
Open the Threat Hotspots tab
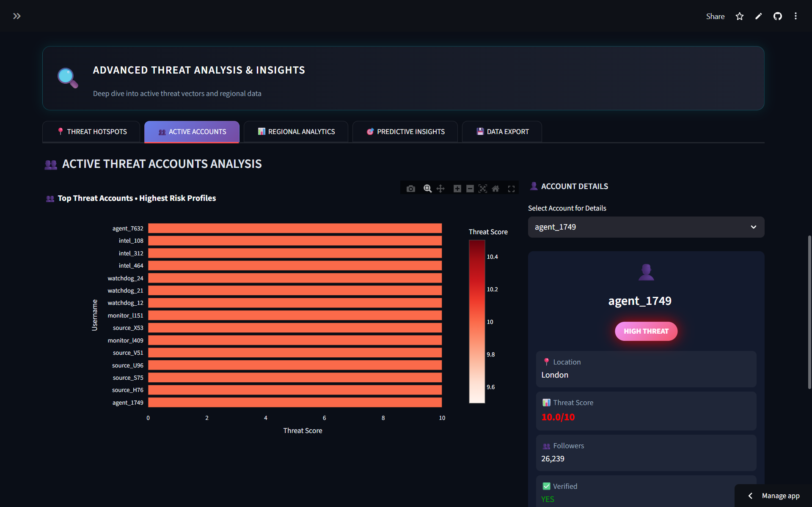coord(91,132)
